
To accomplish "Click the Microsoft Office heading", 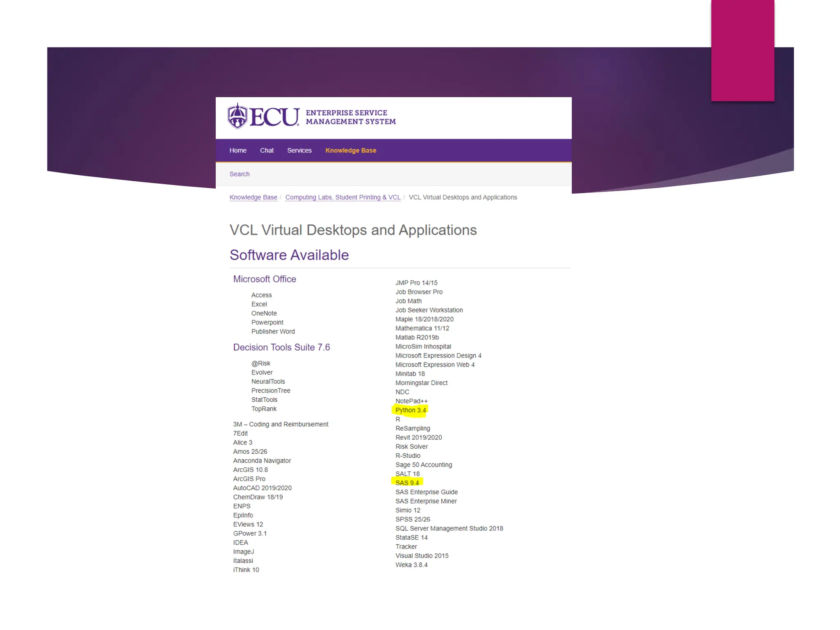I will point(265,279).
